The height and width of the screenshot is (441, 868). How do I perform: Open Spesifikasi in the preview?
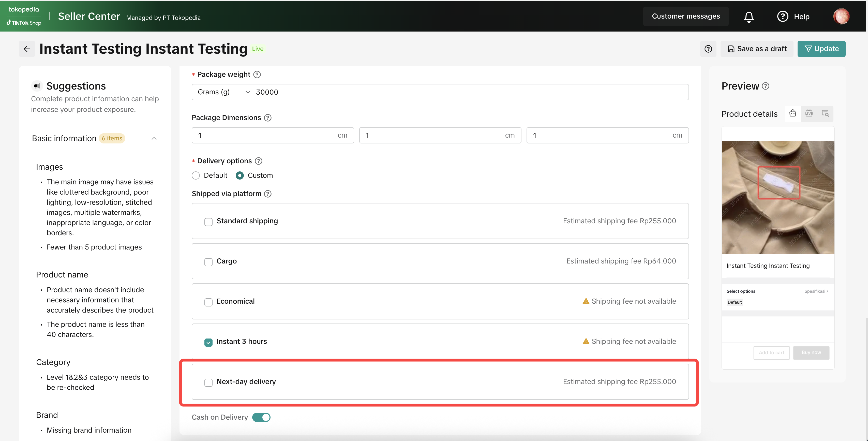(x=816, y=291)
